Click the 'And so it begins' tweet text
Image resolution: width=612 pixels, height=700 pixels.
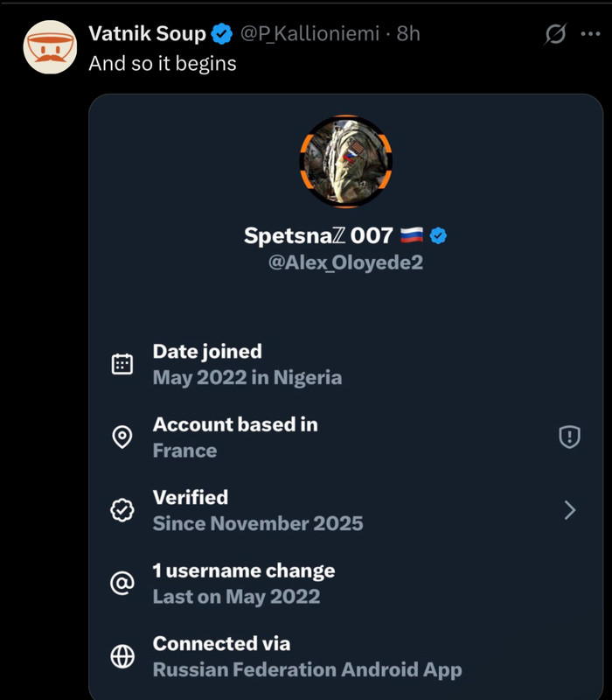coord(163,63)
